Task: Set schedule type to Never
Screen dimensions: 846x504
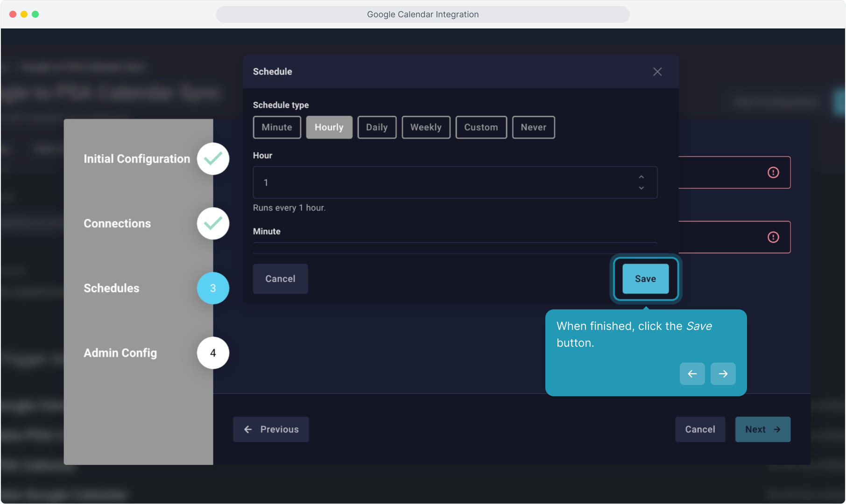Action: tap(533, 127)
